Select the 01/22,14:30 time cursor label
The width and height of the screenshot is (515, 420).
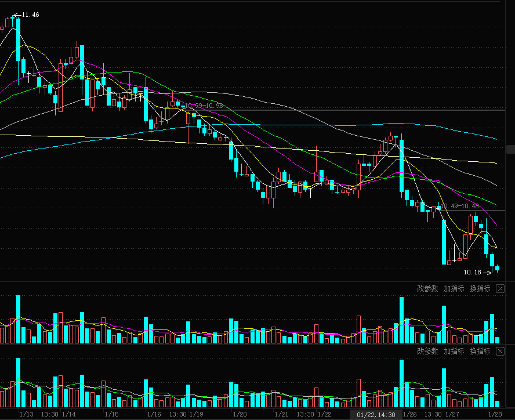[x=376, y=415]
